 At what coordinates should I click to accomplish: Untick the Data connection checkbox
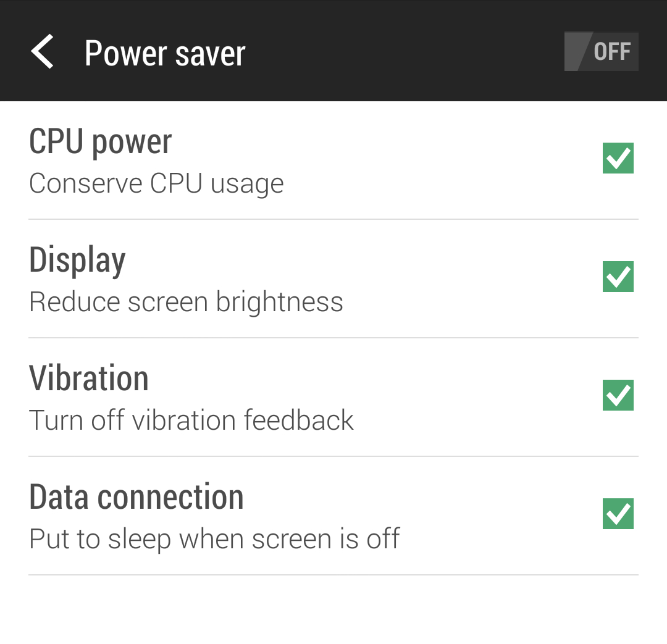(x=618, y=514)
